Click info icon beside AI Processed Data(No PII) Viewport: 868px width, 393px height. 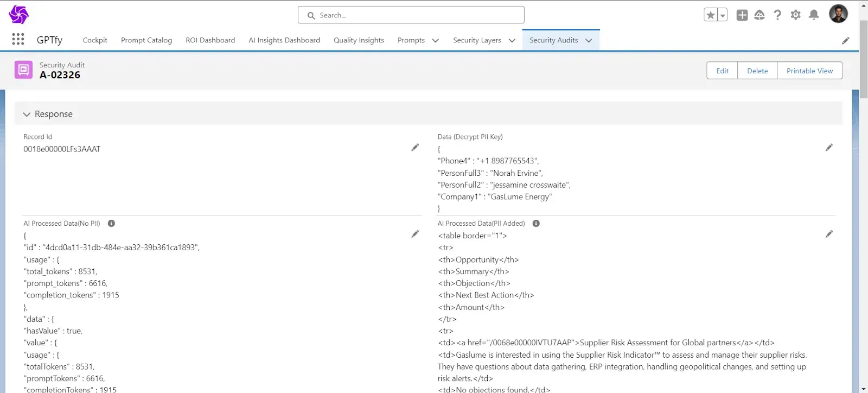tap(111, 224)
